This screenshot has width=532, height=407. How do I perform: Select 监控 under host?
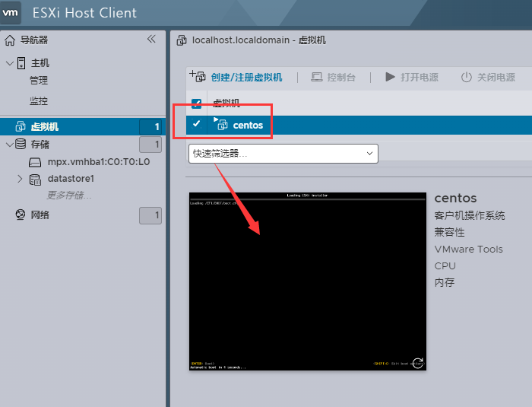pyautogui.click(x=39, y=100)
